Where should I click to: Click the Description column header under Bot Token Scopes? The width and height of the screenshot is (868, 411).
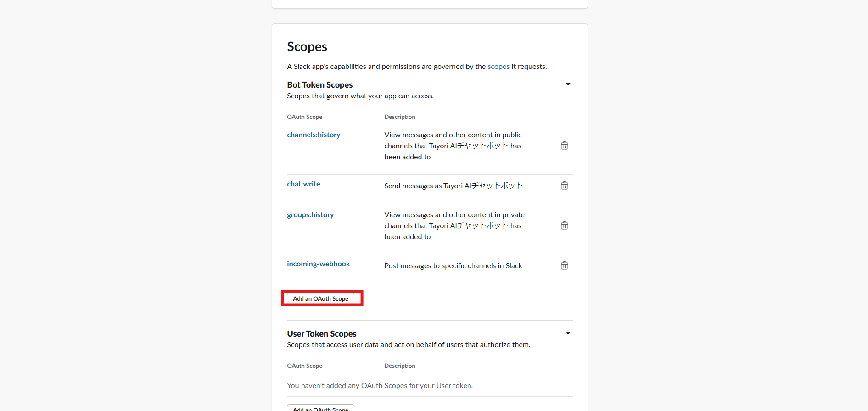tap(400, 117)
